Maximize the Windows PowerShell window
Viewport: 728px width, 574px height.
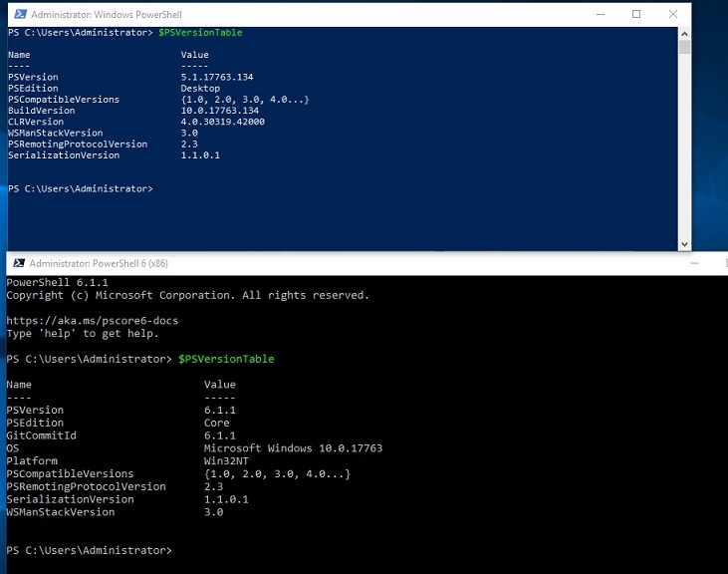point(636,14)
